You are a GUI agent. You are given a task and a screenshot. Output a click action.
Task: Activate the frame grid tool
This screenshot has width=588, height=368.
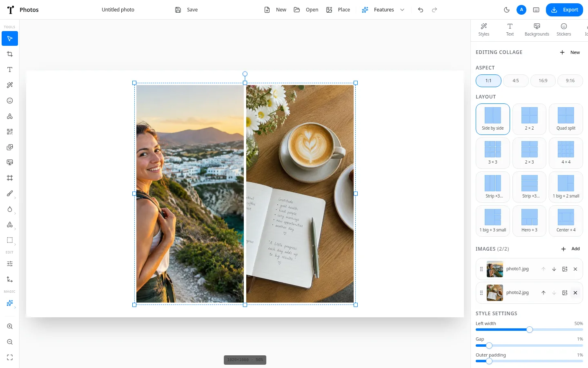coord(10,178)
